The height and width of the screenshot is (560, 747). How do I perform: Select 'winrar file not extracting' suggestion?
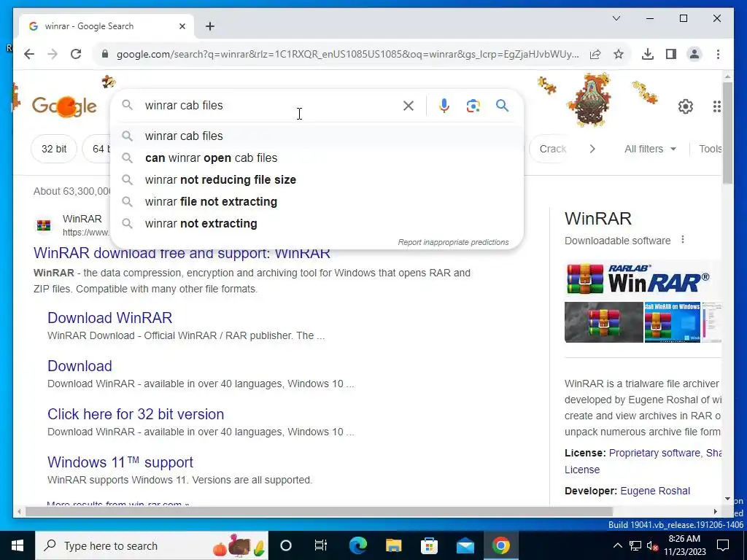[x=317, y=201]
